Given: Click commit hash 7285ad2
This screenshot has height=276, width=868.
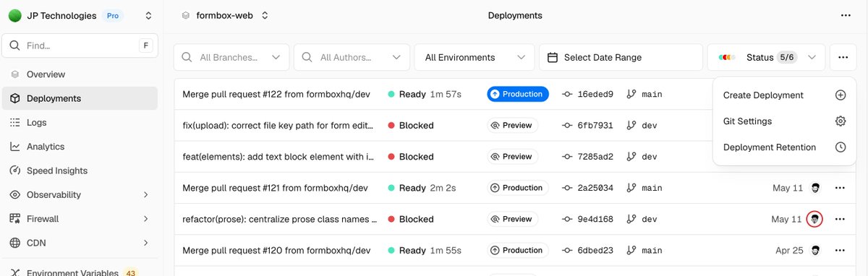Looking at the screenshot, I should pos(595,157).
